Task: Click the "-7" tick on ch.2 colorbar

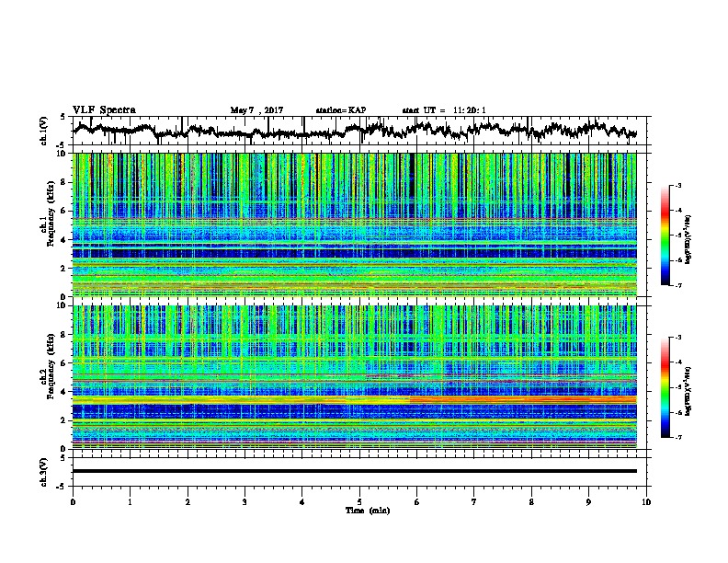Action: 677,437
